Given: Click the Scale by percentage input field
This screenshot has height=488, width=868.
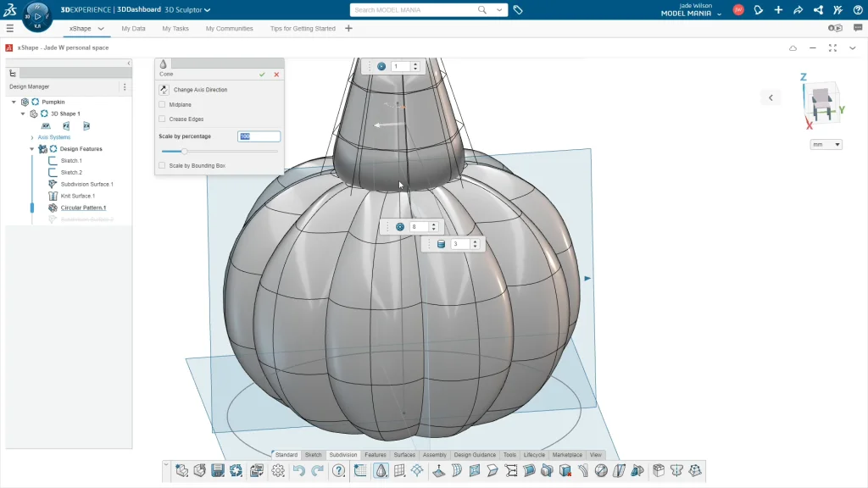Looking at the screenshot, I should tap(259, 136).
